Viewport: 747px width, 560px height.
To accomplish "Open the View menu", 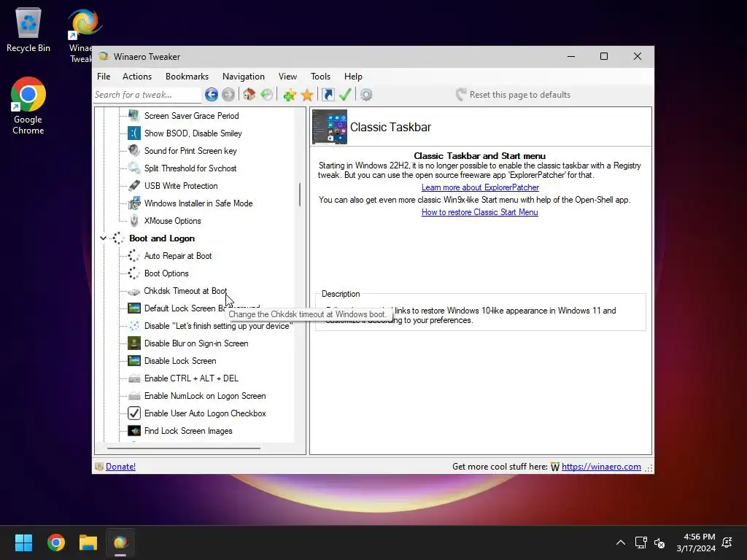I will click(287, 76).
